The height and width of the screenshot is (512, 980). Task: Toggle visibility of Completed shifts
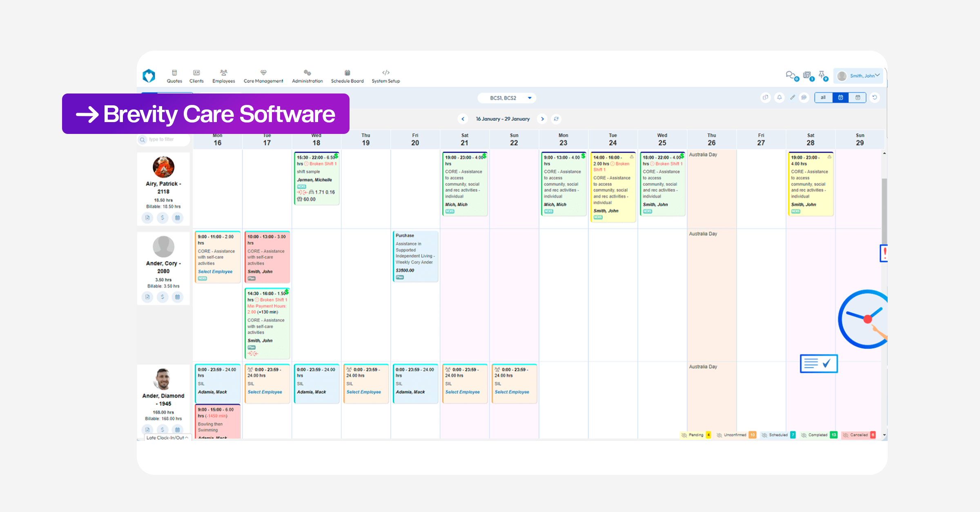tap(804, 435)
